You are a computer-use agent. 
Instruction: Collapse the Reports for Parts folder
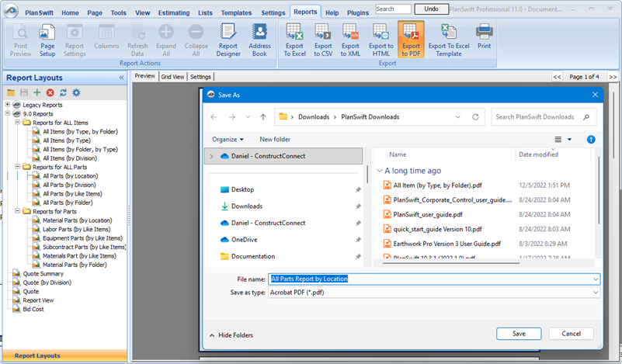[x=17, y=211]
